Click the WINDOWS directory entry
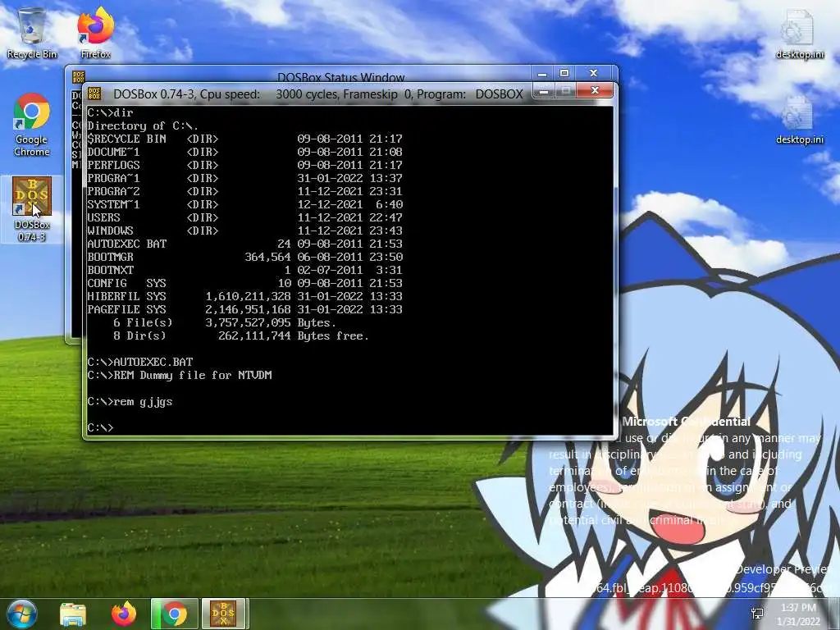This screenshot has height=630, width=840. click(x=244, y=231)
